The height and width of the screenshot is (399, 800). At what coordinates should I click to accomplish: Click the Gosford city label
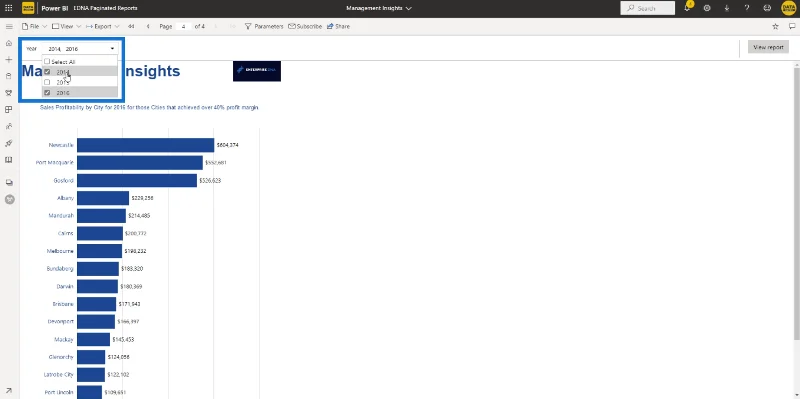pos(63,181)
